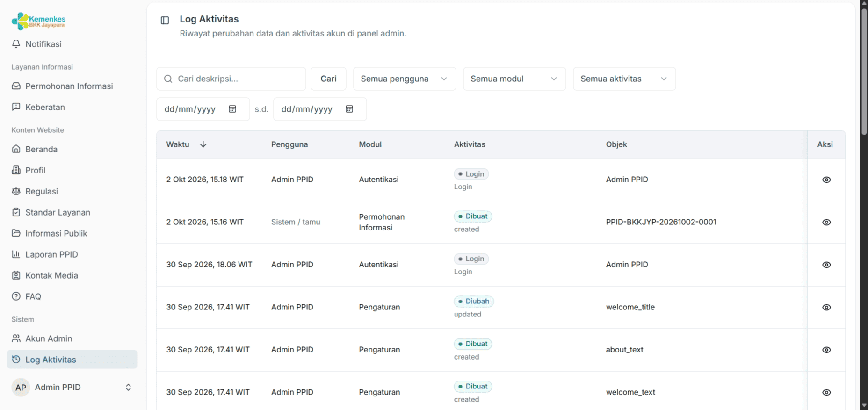Viewport: 868px width, 410px height.
Task: Open Semua pengguna dropdown
Action: 405,79
